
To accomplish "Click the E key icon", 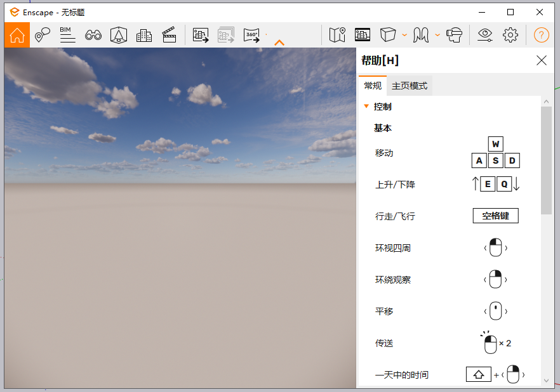I will (488, 184).
